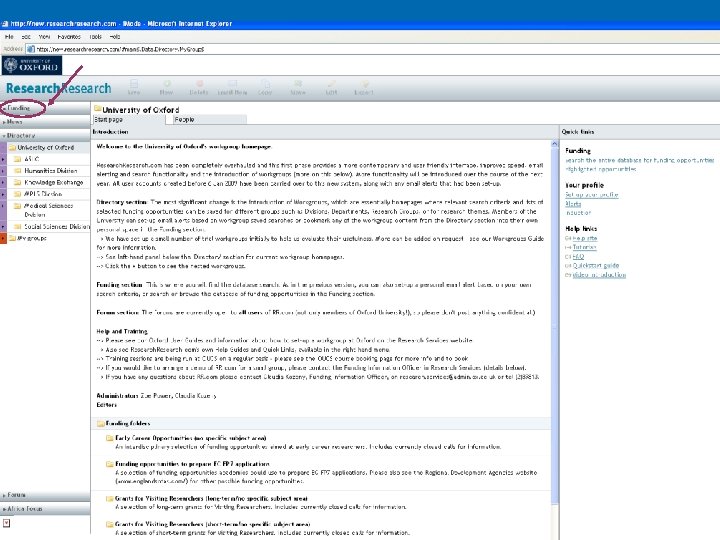
Task: Collapse the Directory section header
Action: [45, 135]
